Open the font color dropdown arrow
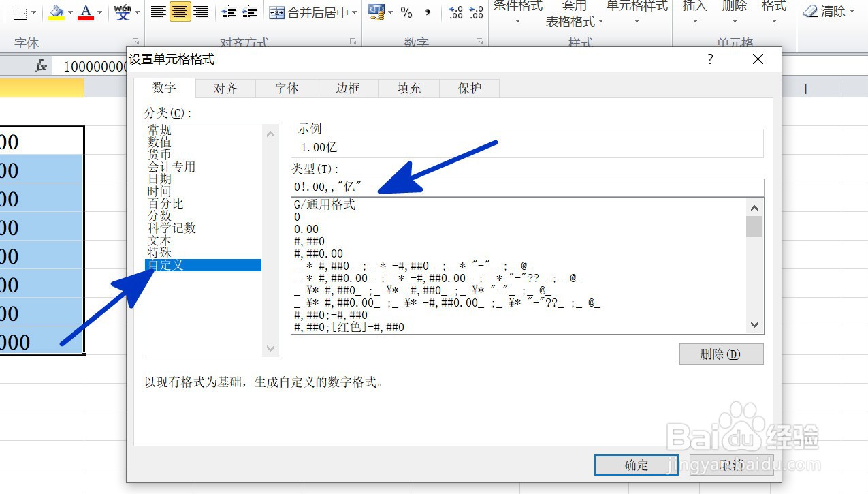The height and width of the screenshot is (494, 868). point(100,12)
